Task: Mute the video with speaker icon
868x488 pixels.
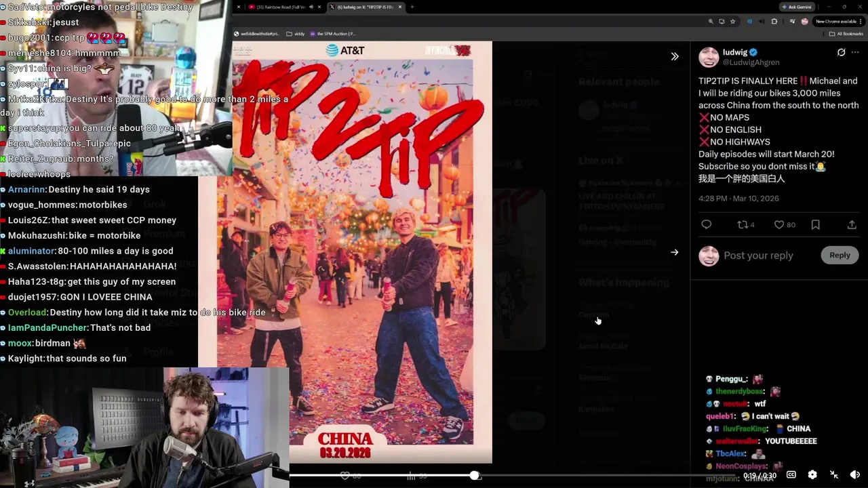Action: (855, 475)
